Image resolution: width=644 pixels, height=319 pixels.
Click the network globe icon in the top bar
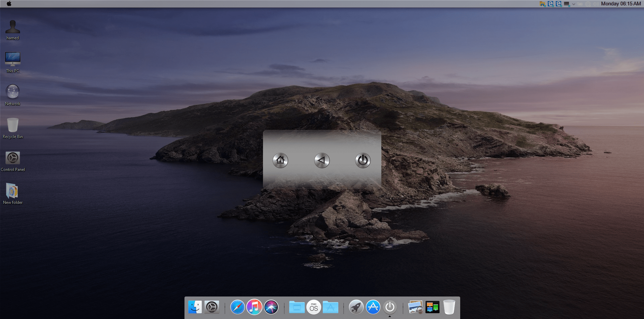[588, 4]
